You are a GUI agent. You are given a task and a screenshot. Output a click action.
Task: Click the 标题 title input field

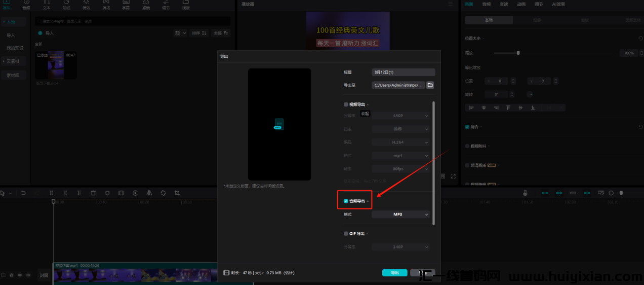point(404,73)
